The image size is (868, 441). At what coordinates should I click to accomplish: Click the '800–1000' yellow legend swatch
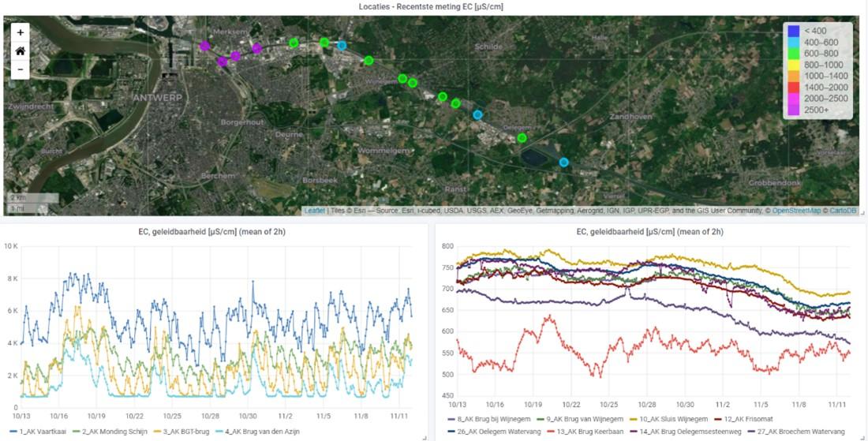tap(795, 65)
